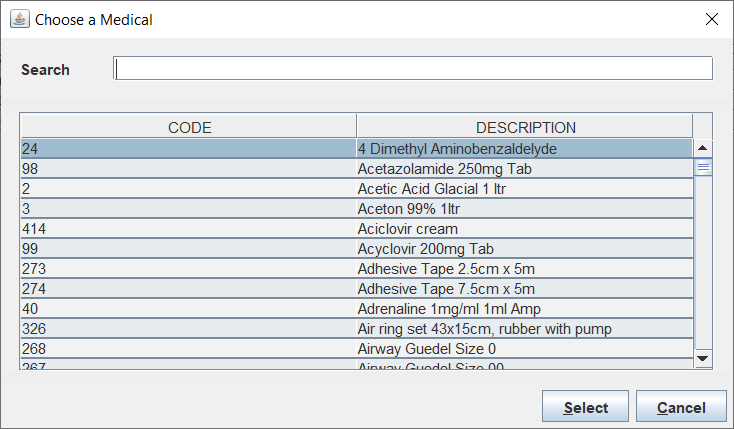Click the Java icon in title bar

click(19, 19)
